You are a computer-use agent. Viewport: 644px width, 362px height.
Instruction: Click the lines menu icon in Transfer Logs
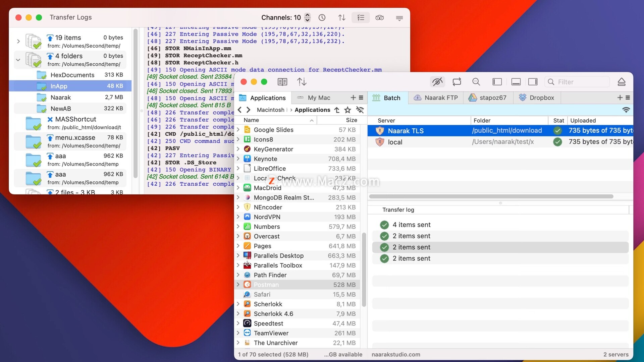[x=399, y=18]
